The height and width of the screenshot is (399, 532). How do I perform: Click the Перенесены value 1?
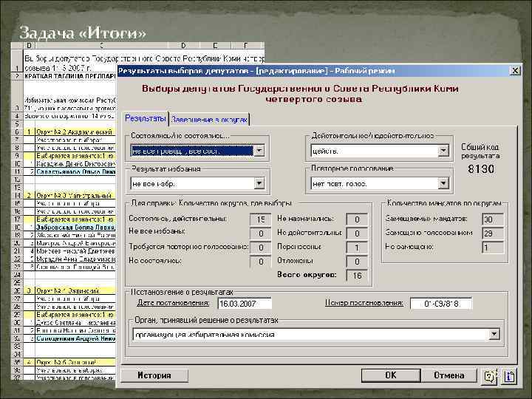click(x=357, y=248)
